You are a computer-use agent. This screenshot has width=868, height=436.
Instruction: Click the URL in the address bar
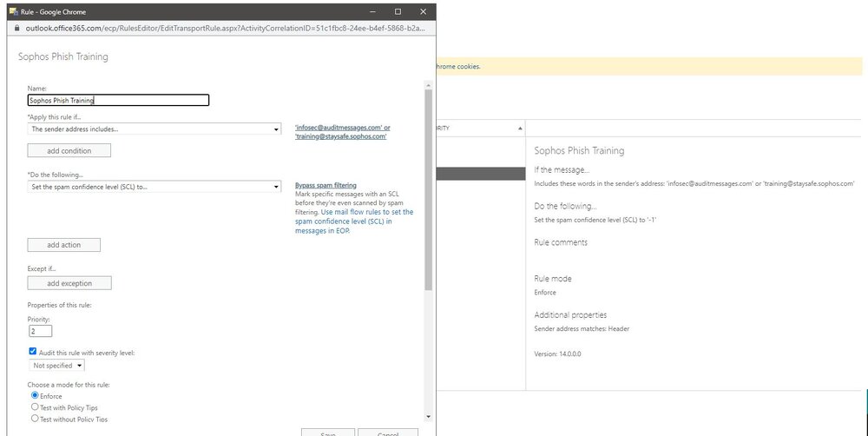pos(226,29)
